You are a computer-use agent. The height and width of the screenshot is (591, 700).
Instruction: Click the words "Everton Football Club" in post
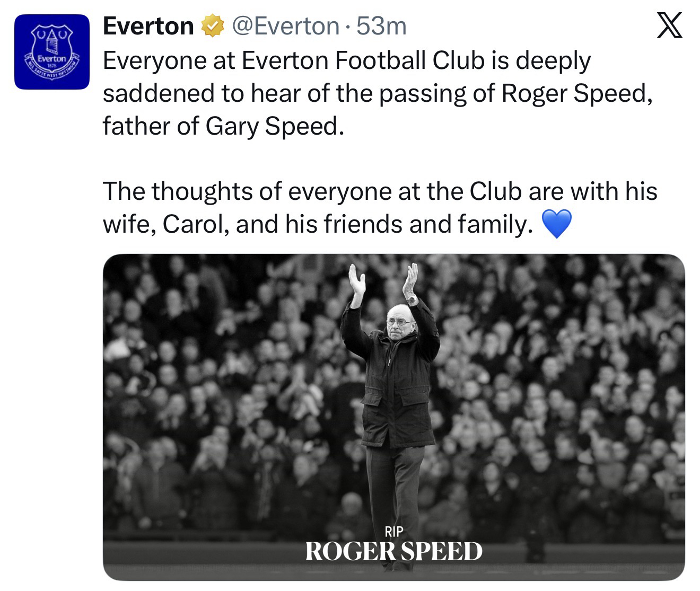click(363, 60)
